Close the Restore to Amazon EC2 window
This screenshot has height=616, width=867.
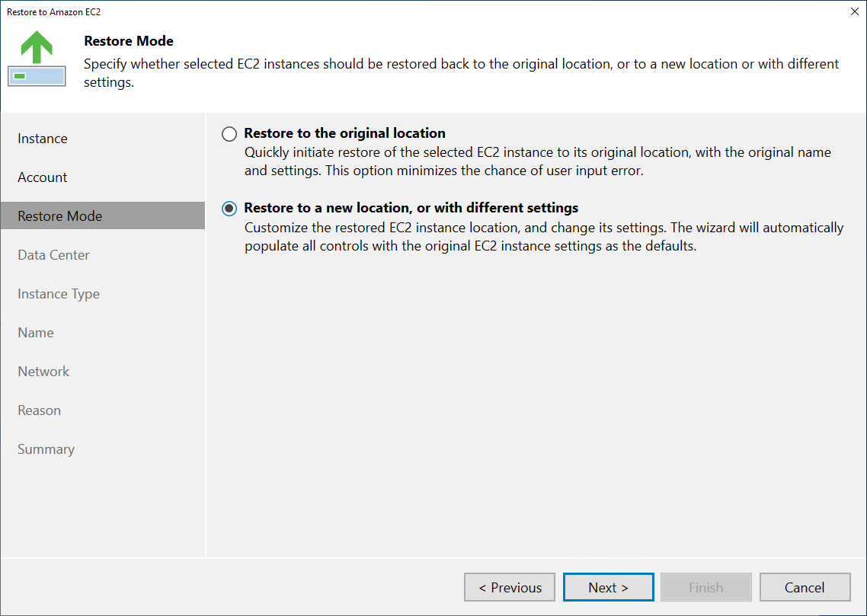(x=854, y=11)
